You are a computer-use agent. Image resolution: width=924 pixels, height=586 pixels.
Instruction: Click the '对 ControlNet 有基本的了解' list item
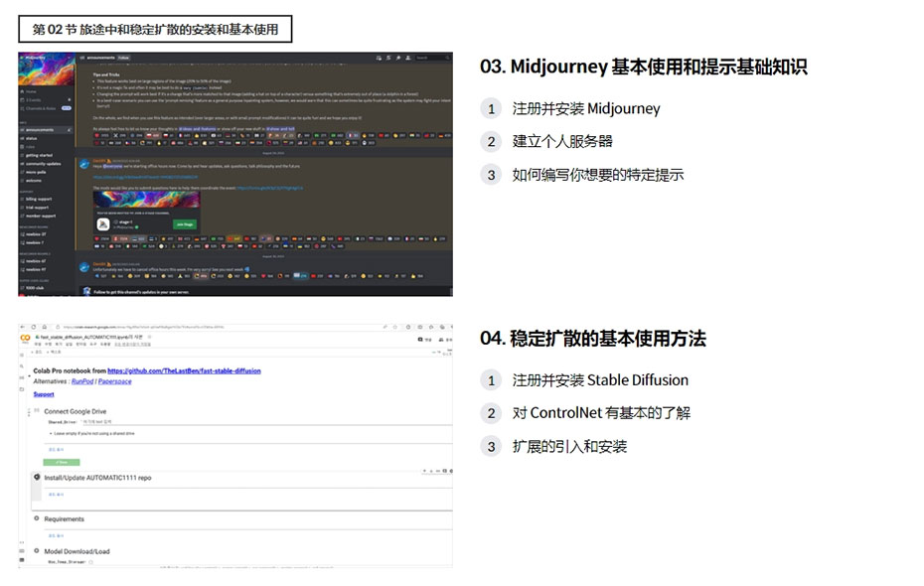pos(601,413)
